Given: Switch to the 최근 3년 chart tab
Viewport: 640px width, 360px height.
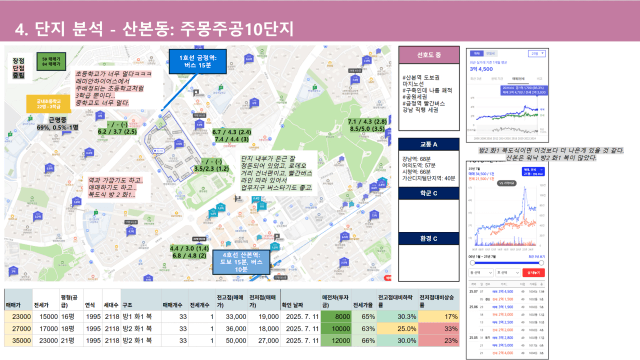Looking at the screenshot, I should [x=476, y=78].
